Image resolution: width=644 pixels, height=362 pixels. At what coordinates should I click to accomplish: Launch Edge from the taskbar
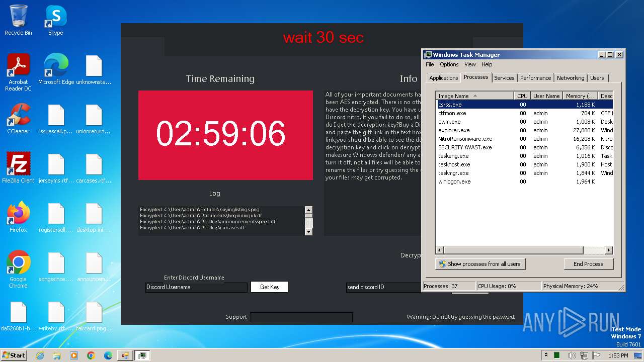point(108,355)
